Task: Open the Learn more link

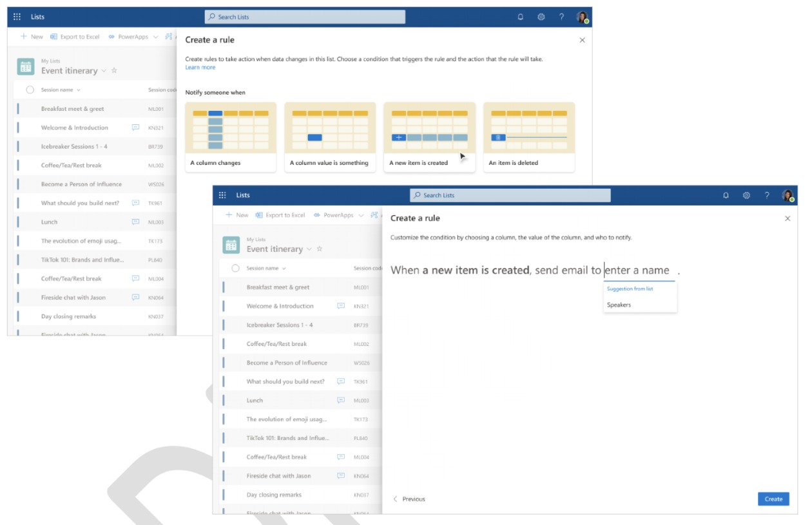Action: 200,68
